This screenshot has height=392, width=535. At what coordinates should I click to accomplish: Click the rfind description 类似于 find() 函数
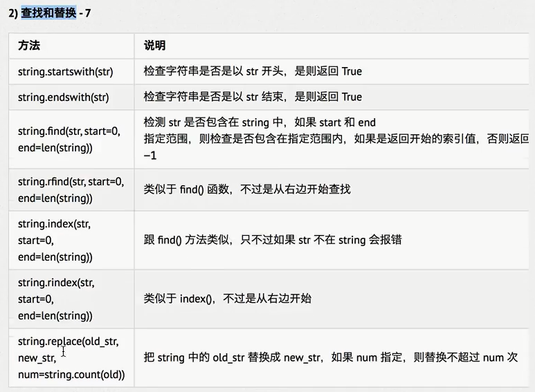pos(246,189)
